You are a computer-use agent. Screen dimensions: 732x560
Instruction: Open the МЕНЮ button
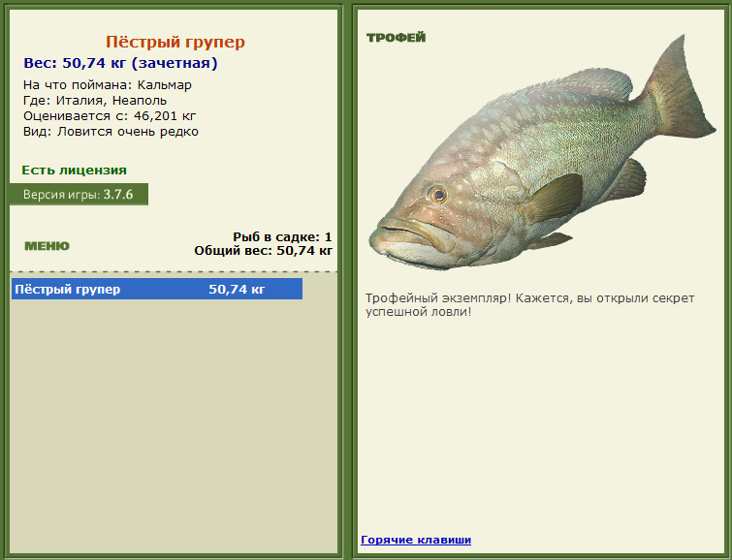pos(47,246)
